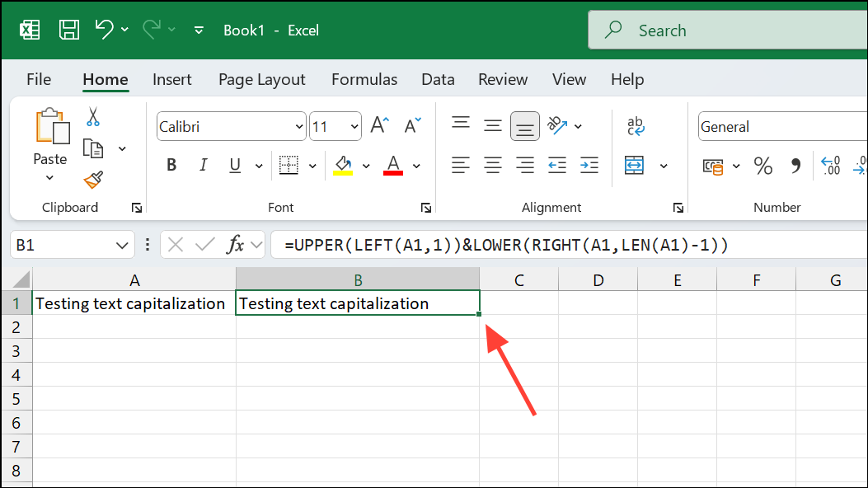Viewport: 868px width, 488px height.
Task: Open the Review ribbon tab
Action: click(503, 79)
